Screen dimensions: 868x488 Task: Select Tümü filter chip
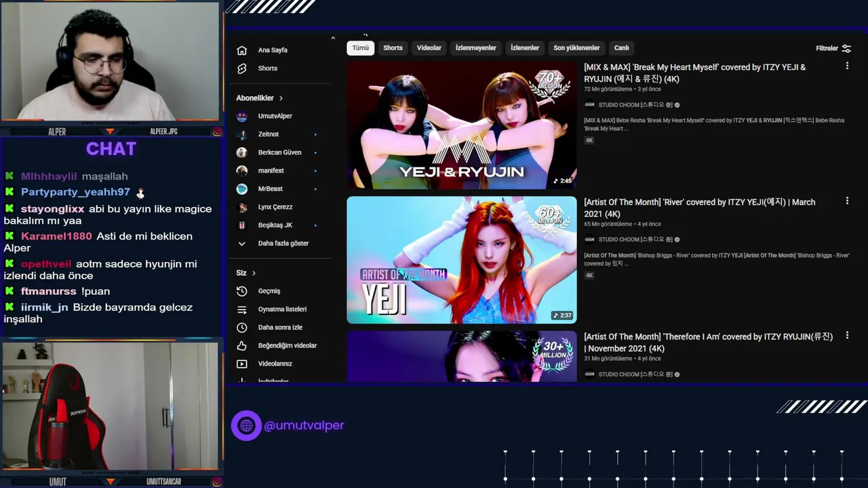(360, 48)
